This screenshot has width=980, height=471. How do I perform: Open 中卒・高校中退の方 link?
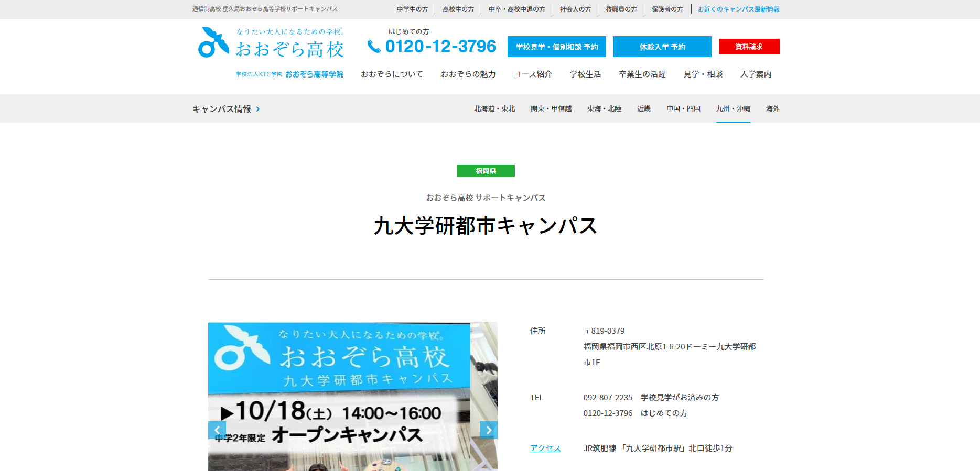click(517, 9)
